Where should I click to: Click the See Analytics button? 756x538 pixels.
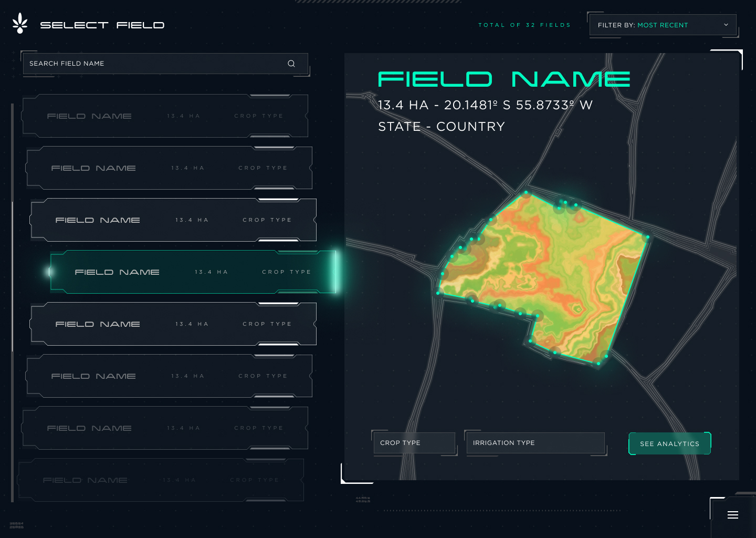pos(669,443)
